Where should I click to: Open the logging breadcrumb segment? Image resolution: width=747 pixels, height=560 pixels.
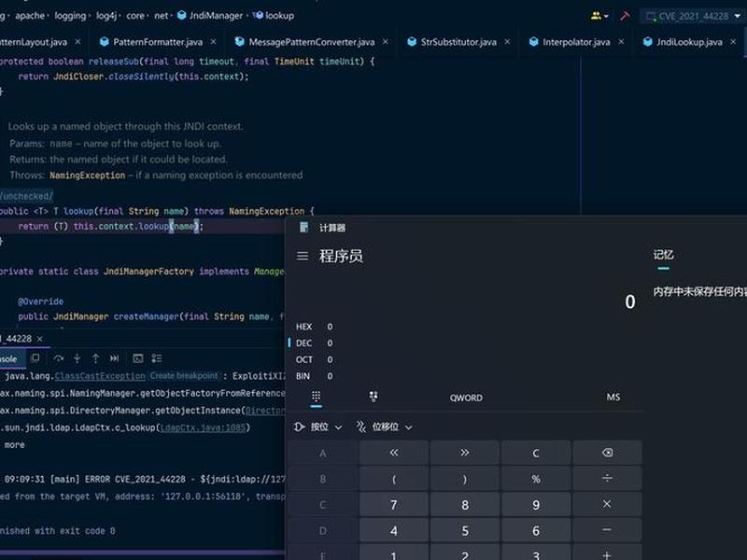pyautogui.click(x=70, y=16)
